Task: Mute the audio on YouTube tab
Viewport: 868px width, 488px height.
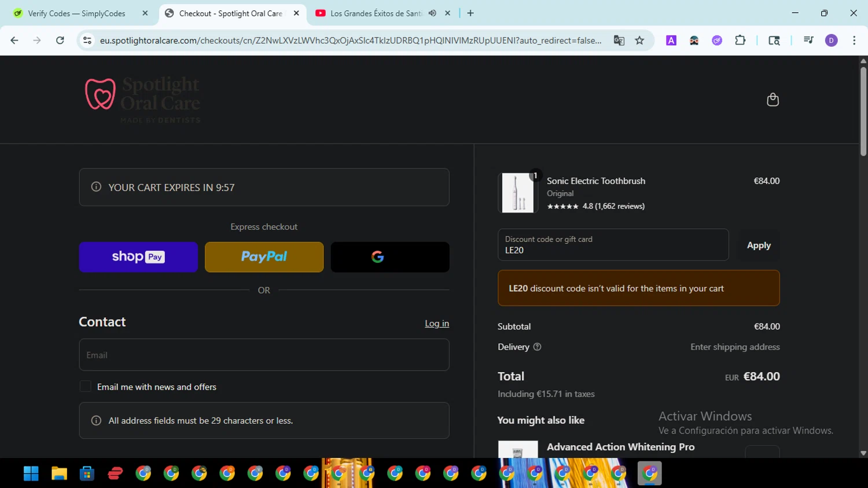Action: click(x=432, y=13)
